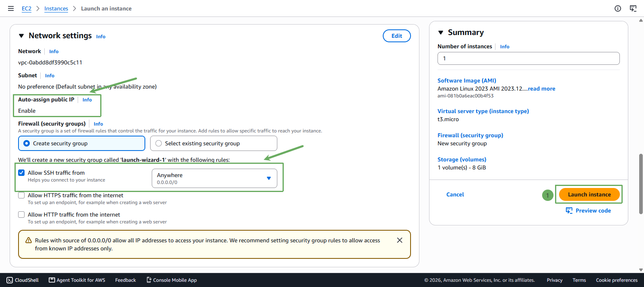644x287 pixels.
Task: Collapse the Network settings section
Action: 21,36
